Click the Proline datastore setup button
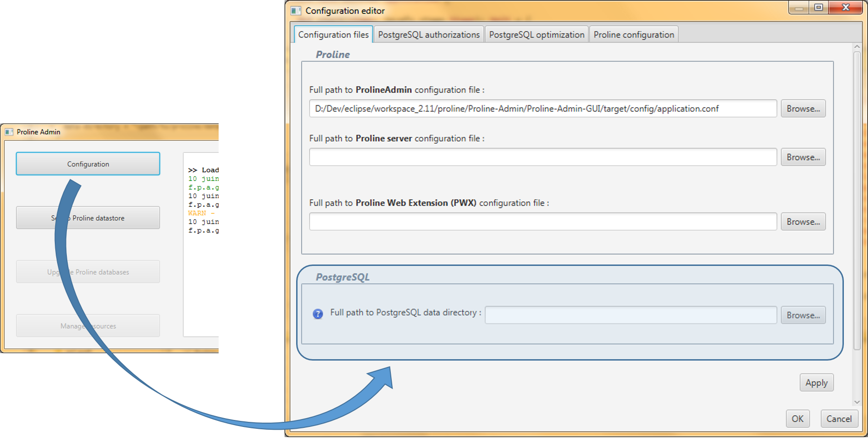This screenshot has width=868, height=439. pyautogui.click(x=88, y=218)
